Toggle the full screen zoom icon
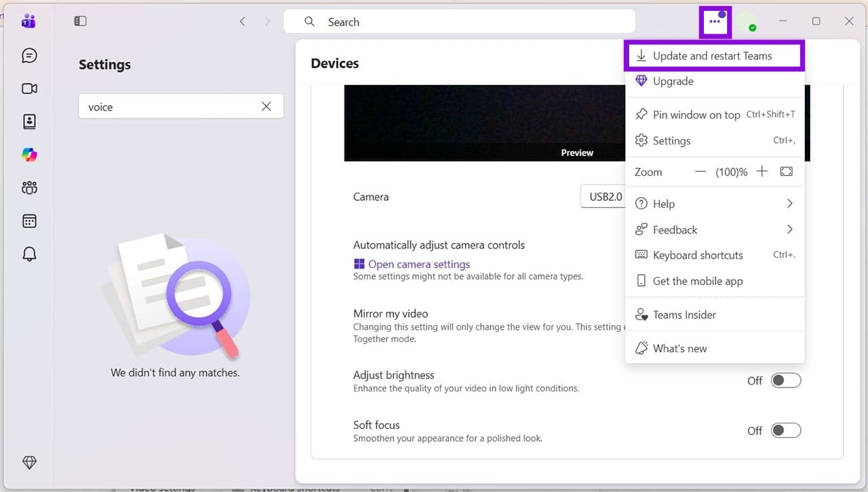868x492 pixels. click(786, 172)
